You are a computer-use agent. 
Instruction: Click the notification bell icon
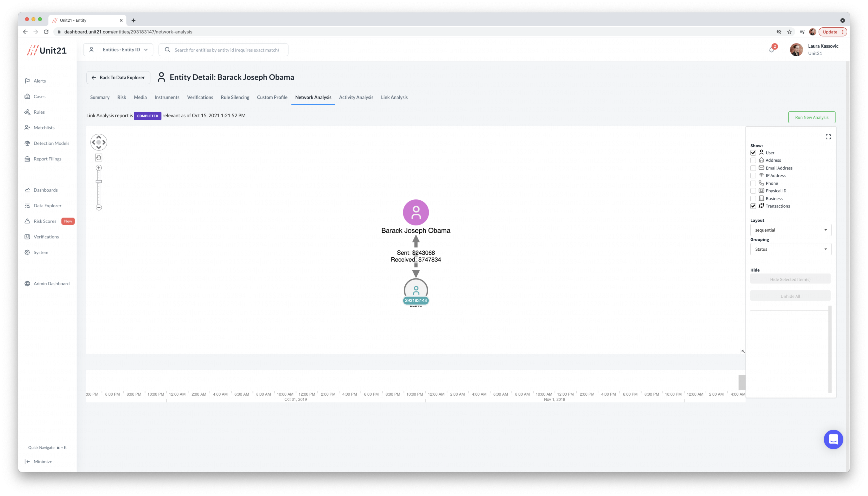(771, 50)
